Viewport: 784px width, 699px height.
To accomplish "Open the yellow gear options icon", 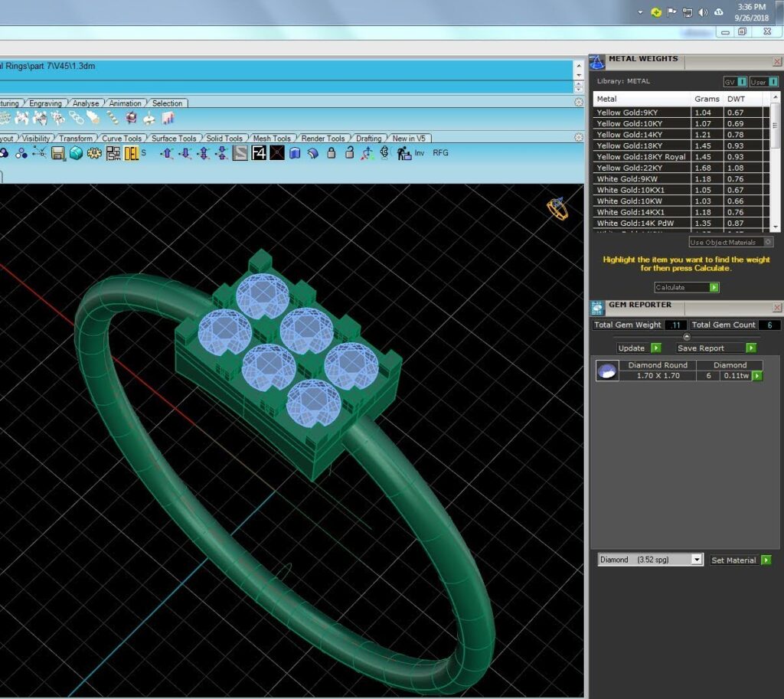I will (94, 153).
